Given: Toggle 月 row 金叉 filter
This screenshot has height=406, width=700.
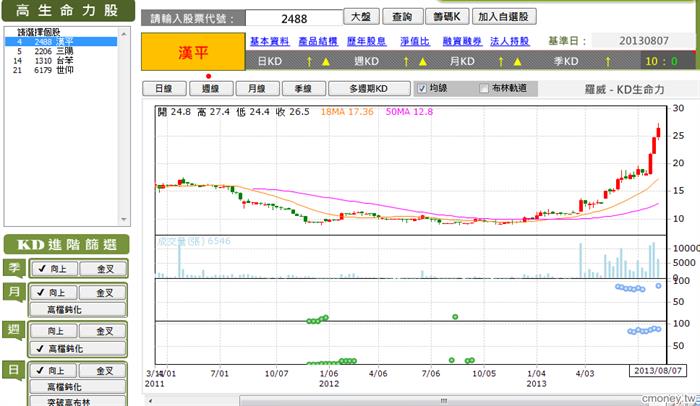Looking at the screenshot, I should pyautogui.click(x=104, y=293).
